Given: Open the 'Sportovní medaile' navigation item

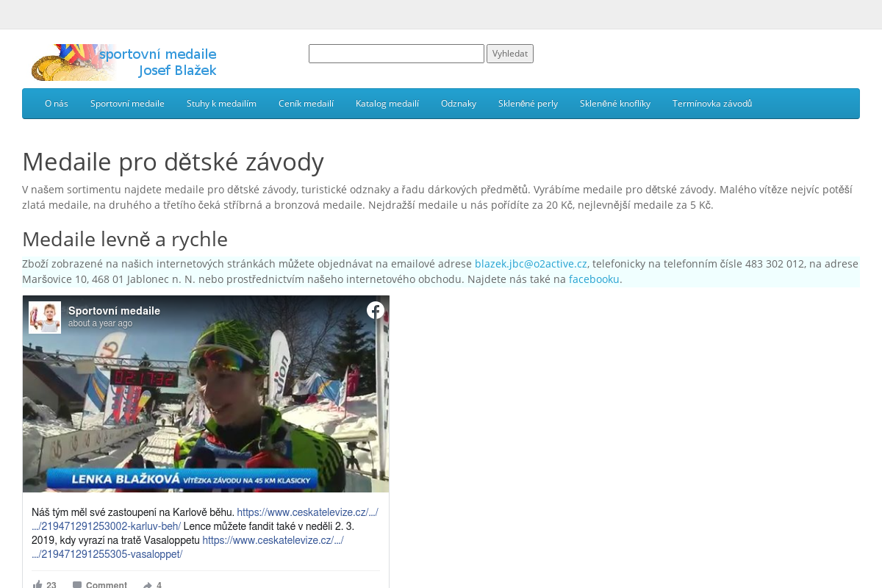Looking at the screenshot, I should [x=127, y=104].
